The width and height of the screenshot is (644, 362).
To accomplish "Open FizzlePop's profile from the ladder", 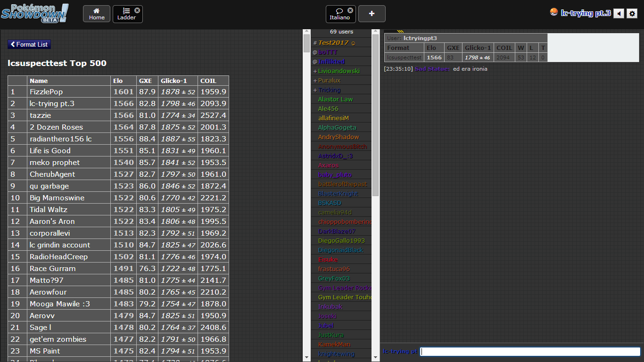I will pos(46,92).
